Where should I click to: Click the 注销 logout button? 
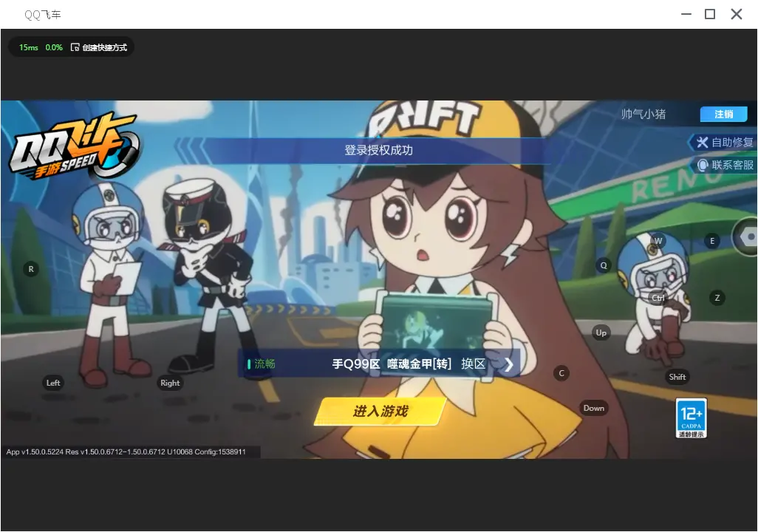point(724,114)
